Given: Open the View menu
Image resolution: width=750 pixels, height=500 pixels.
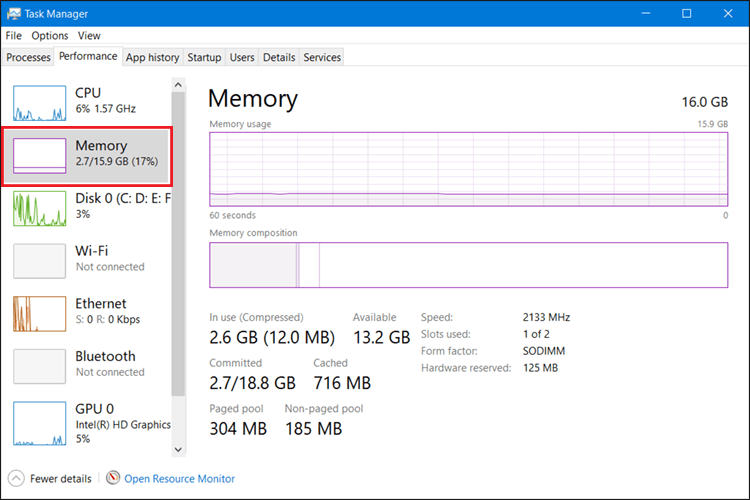Looking at the screenshot, I should 89,36.
